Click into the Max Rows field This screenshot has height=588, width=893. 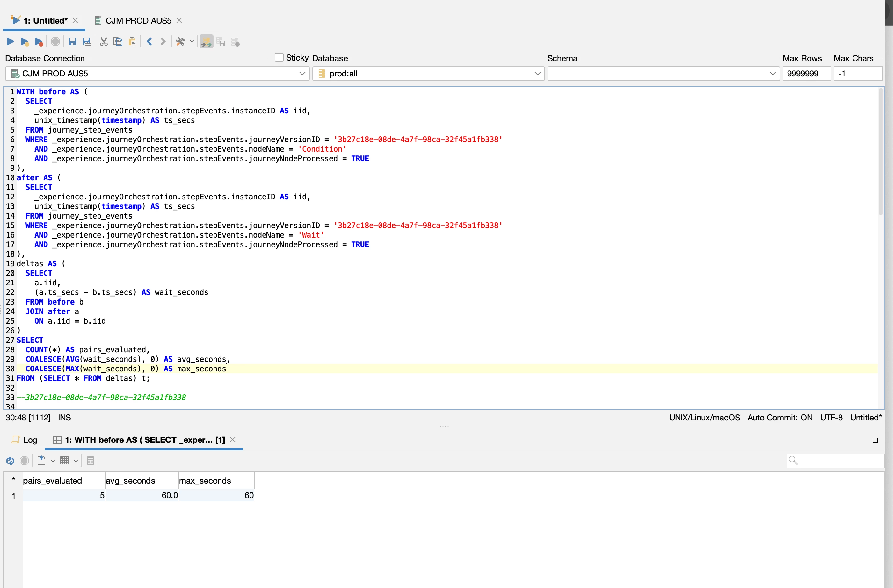coord(806,74)
